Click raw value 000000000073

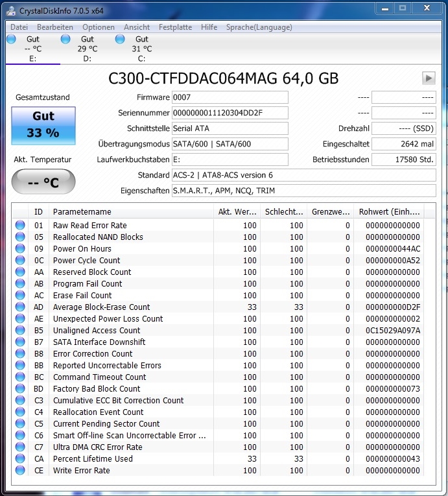point(393,388)
